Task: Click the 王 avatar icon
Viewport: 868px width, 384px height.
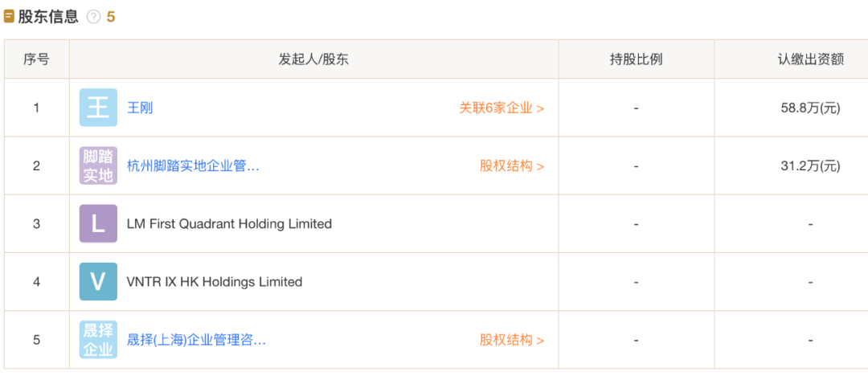Action: [x=98, y=108]
